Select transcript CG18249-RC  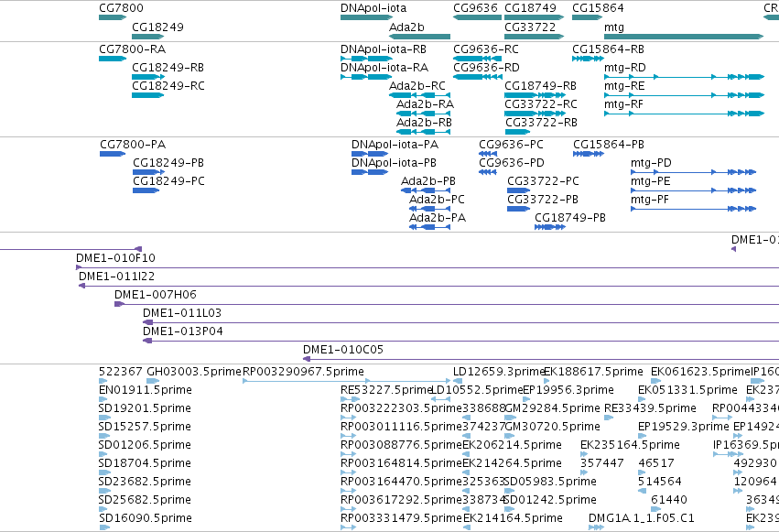coord(147,95)
